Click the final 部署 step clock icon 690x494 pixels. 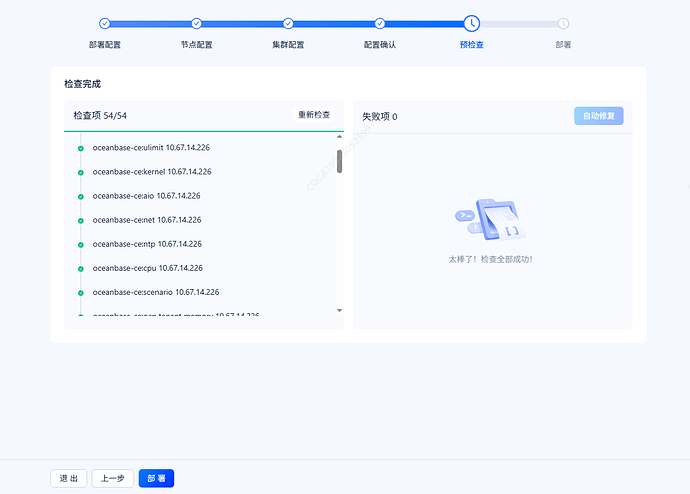tap(563, 23)
